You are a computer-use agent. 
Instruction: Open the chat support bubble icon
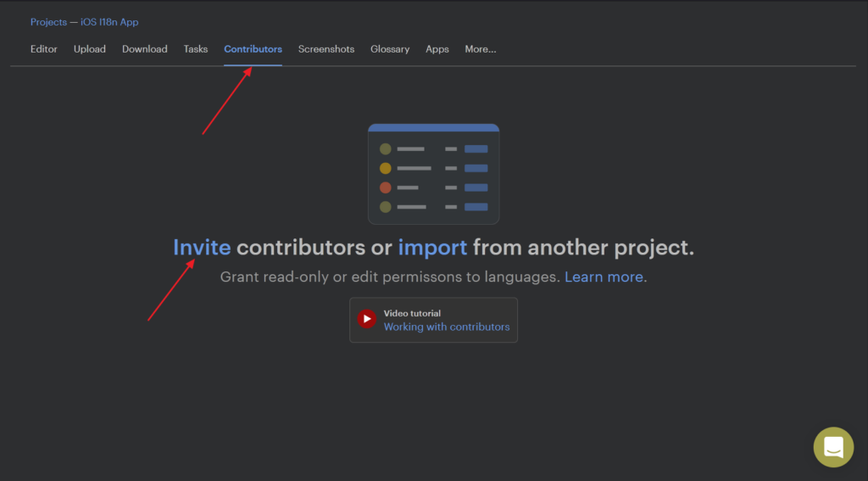833,447
